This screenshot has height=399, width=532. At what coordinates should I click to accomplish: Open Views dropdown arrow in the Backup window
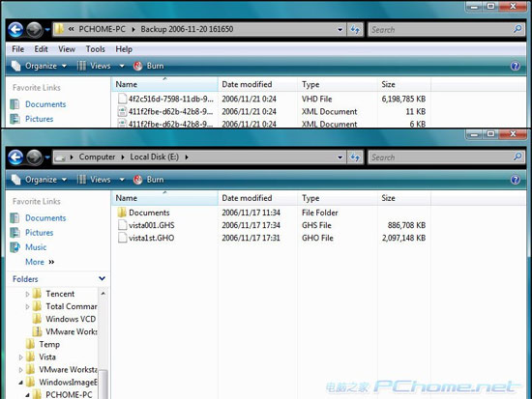coord(122,66)
